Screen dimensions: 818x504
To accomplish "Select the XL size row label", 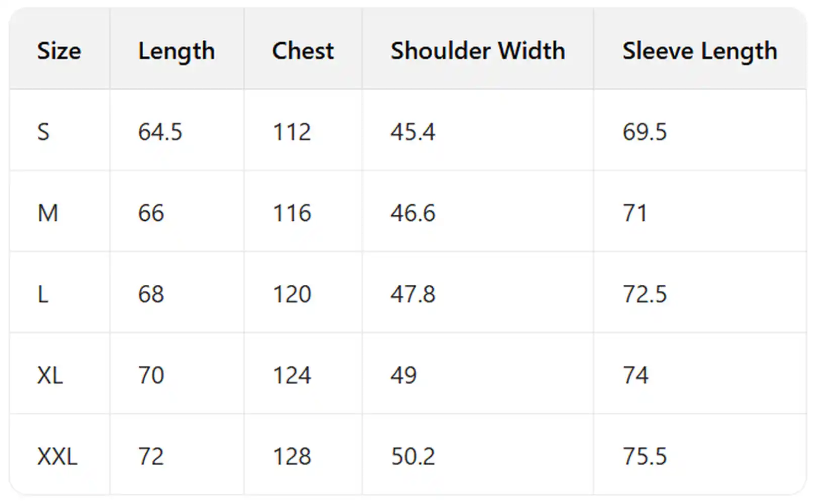I will (x=50, y=375).
